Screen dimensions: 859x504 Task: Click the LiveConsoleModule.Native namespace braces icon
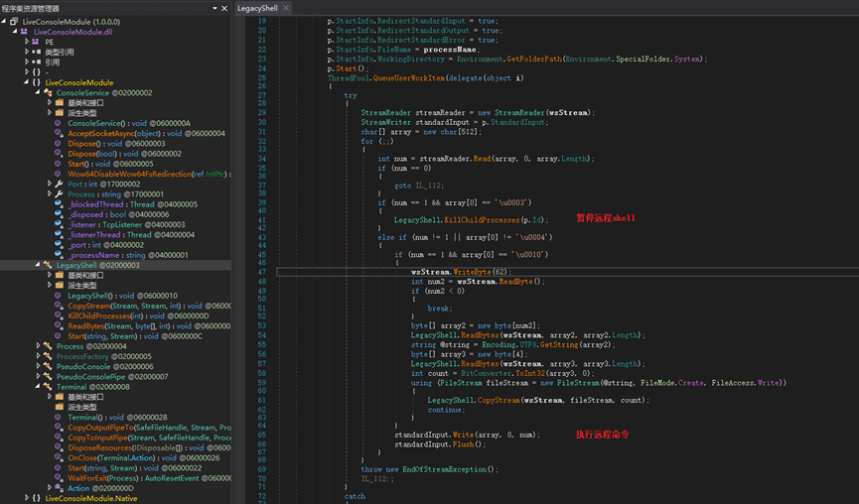(37, 498)
